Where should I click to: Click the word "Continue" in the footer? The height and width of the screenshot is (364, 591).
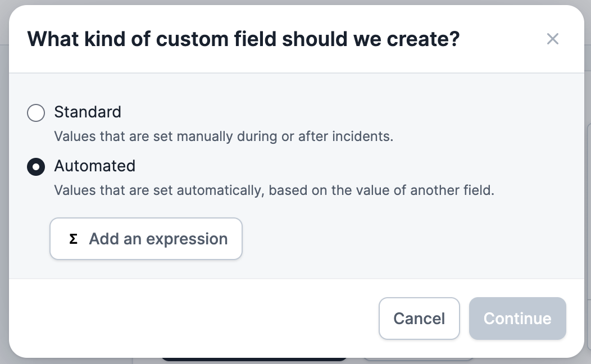tap(517, 319)
